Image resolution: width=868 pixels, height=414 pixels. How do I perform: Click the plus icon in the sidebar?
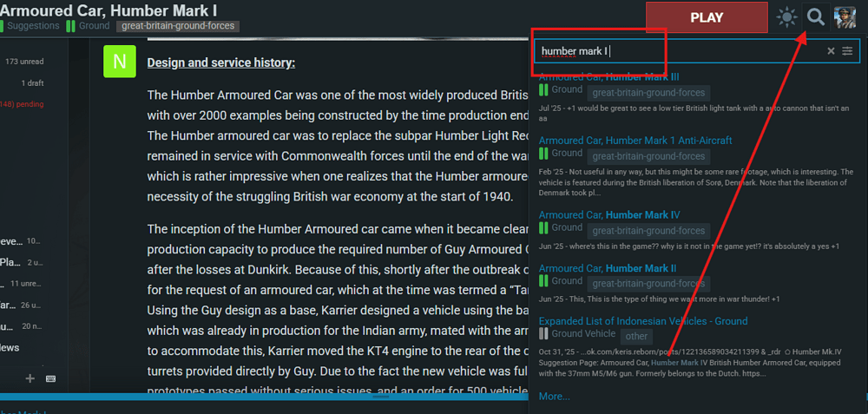(30, 378)
